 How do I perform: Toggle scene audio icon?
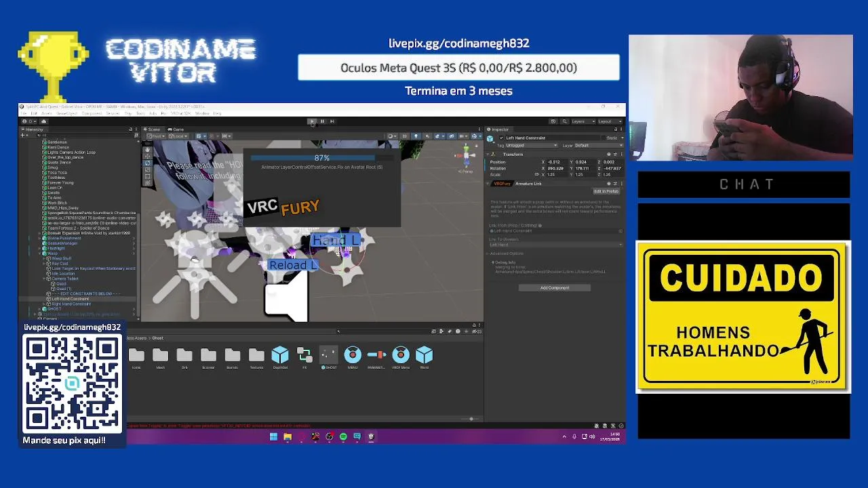click(x=427, y=136)
